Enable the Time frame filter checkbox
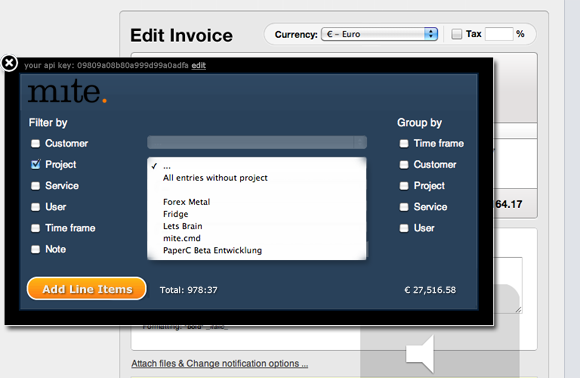The height and width of the screenshot is (378, 580). click(36, 228)
